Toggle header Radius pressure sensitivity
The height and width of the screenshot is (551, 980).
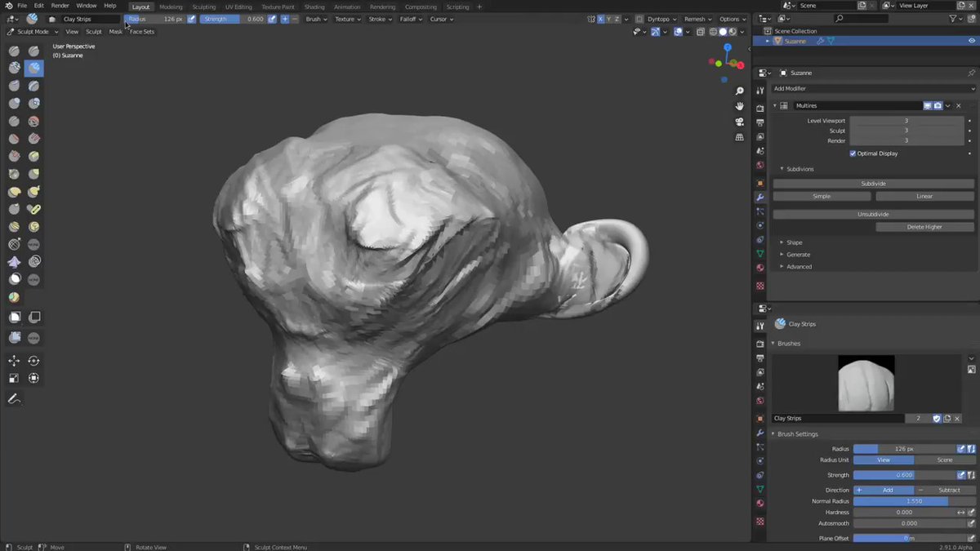click(191, 19)
